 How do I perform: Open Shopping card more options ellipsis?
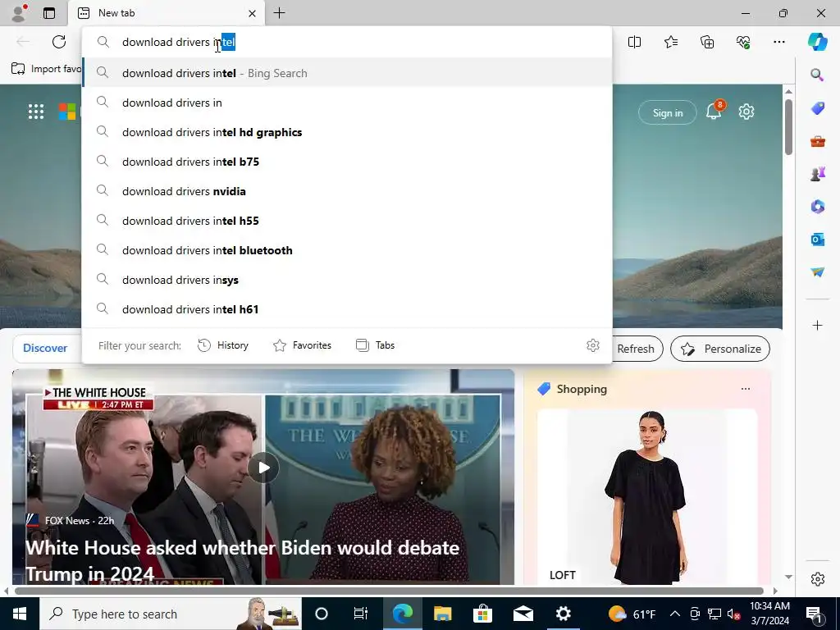pyautogui.click(x=745, y=389)
